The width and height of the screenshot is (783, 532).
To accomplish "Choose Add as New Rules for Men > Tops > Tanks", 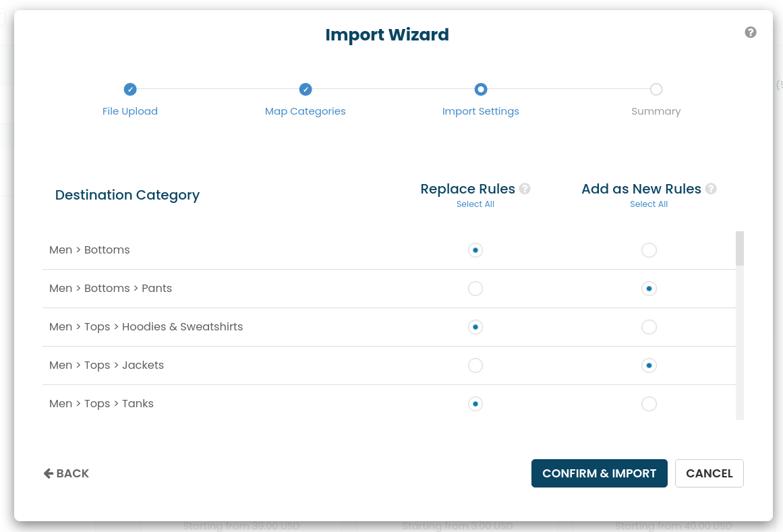I will [x=649, y=404].
